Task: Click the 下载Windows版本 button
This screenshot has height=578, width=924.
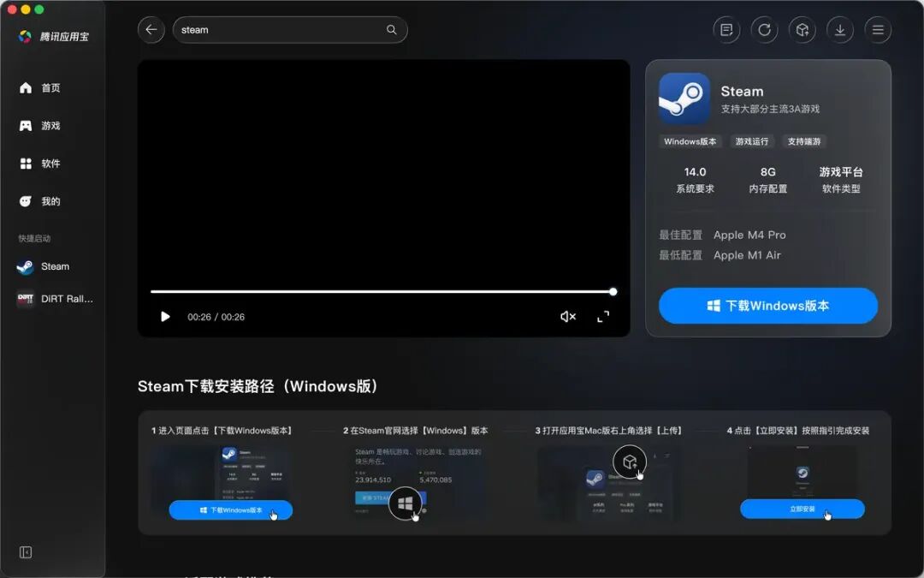Action: (x=767, y=306)
